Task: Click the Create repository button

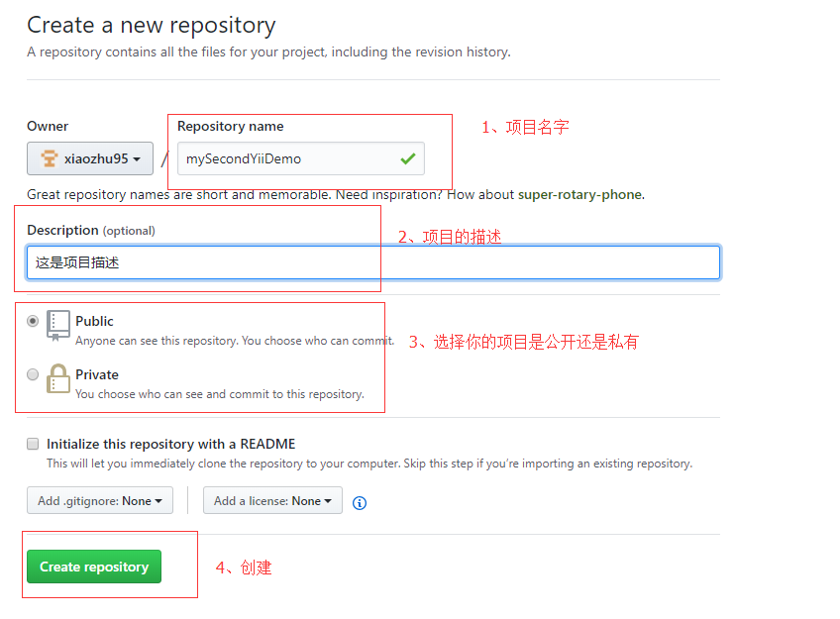Action: coord(94,567)
